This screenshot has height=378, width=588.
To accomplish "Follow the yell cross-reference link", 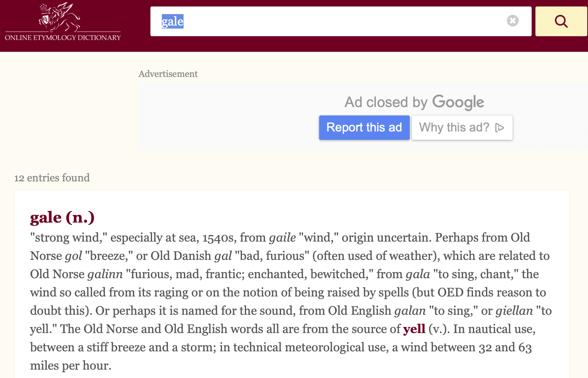I will tap(414, 329).
